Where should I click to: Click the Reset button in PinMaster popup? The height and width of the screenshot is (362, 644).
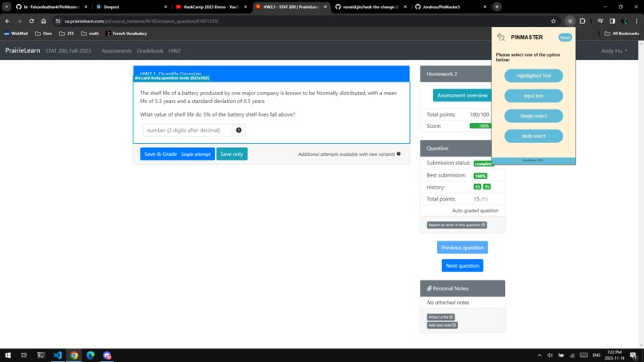coord(565,38)
